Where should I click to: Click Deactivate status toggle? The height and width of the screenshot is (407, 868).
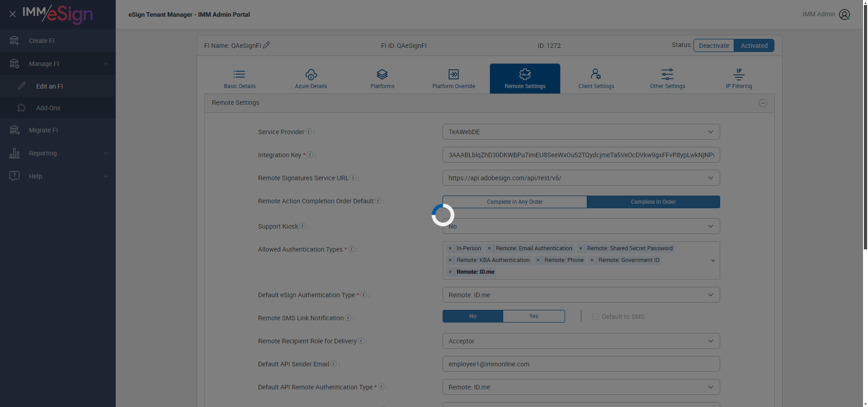click(x=714, y=46)
